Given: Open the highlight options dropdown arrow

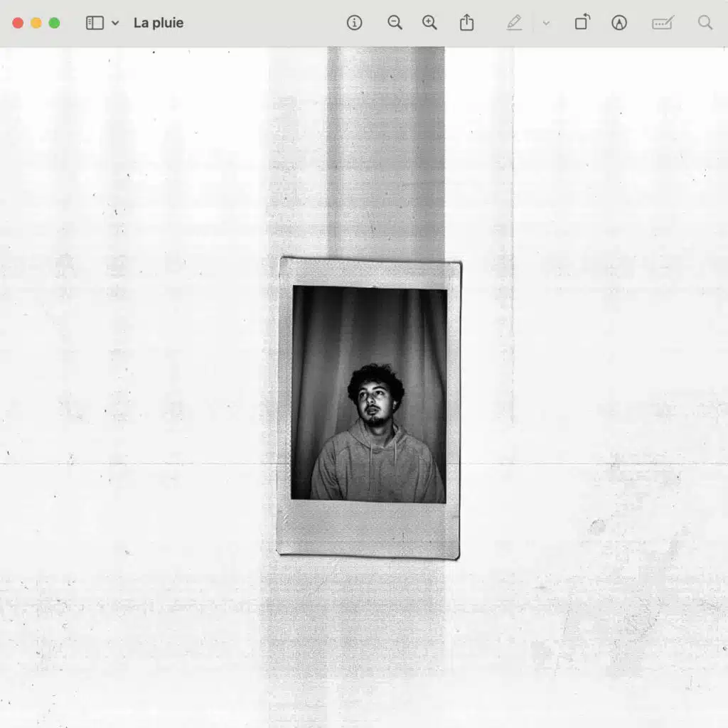Looking at the screenshot, I should (x=546, y=23).
